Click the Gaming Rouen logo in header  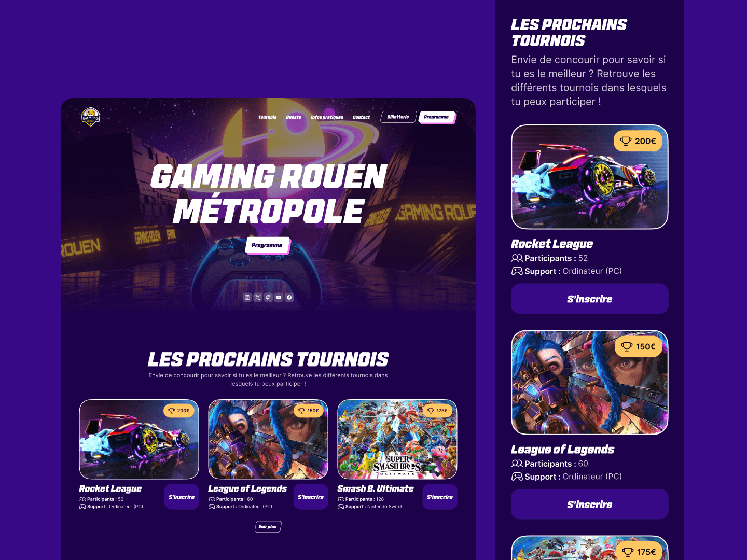pos(90,117)
